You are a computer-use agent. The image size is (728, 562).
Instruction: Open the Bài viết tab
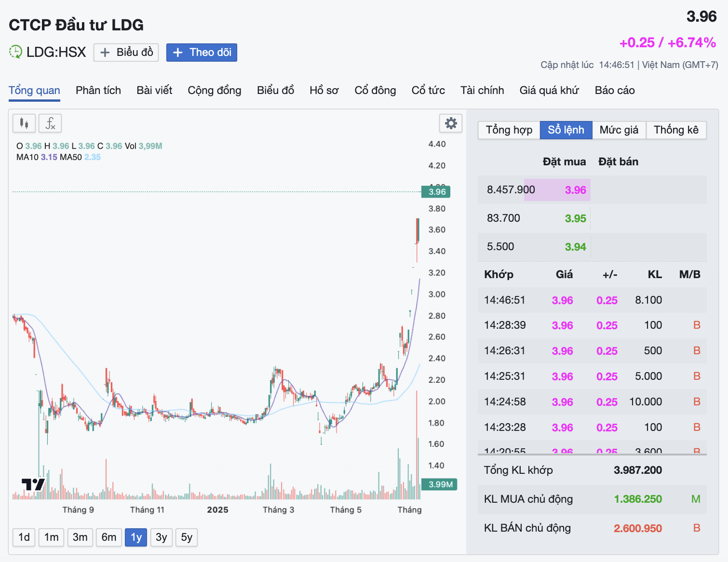click(x=154, y=91)
